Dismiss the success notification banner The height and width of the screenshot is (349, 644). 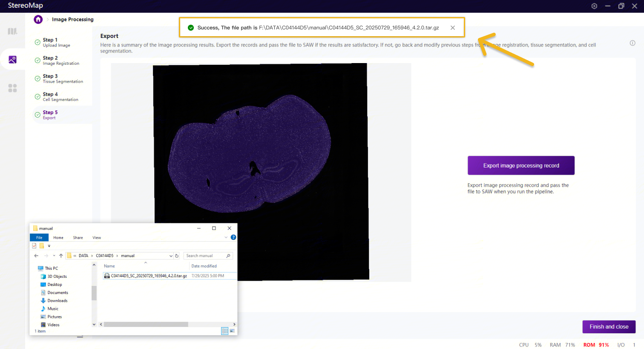pos(453,28)
